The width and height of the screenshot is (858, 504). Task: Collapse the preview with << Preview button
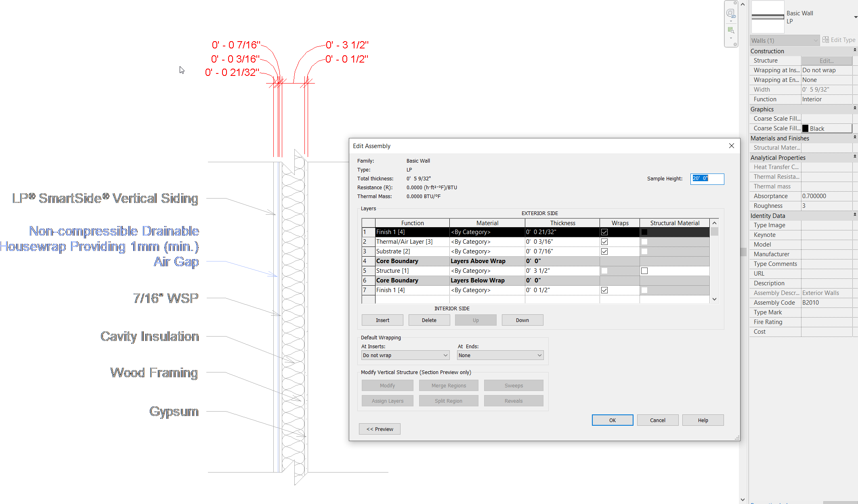pyautogui.click(x=380, y=429)
